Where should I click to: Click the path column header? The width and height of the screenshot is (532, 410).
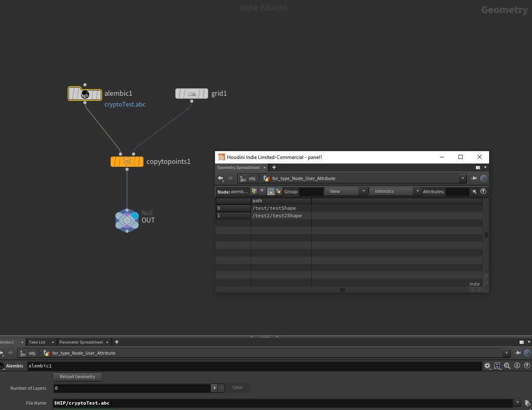coord(281,201)
